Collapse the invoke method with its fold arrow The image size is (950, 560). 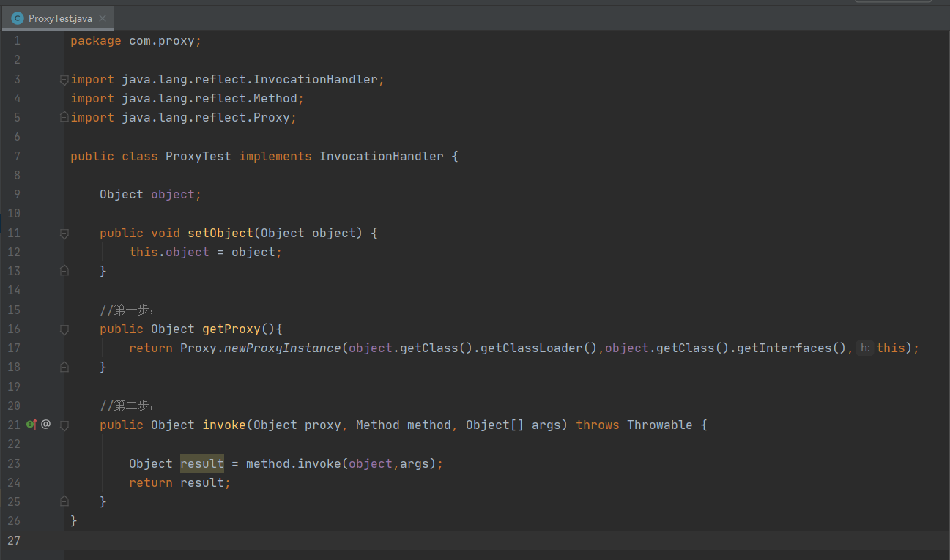(64, 425)
